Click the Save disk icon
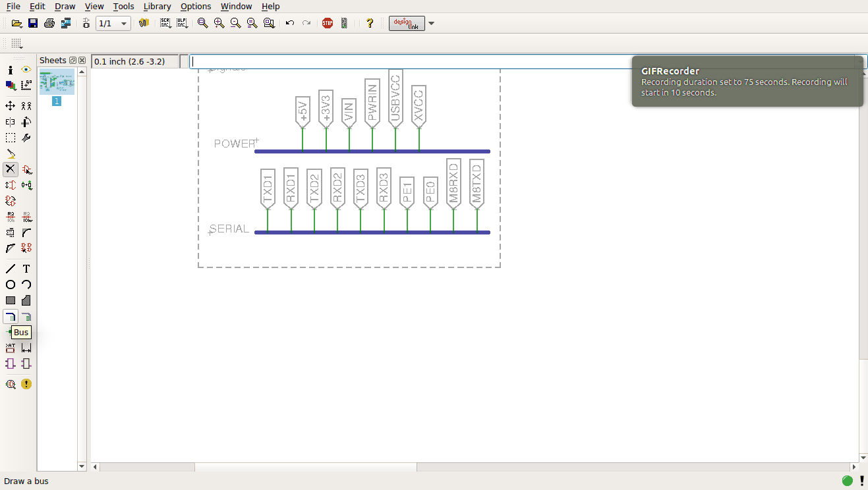 coord(33,23)
